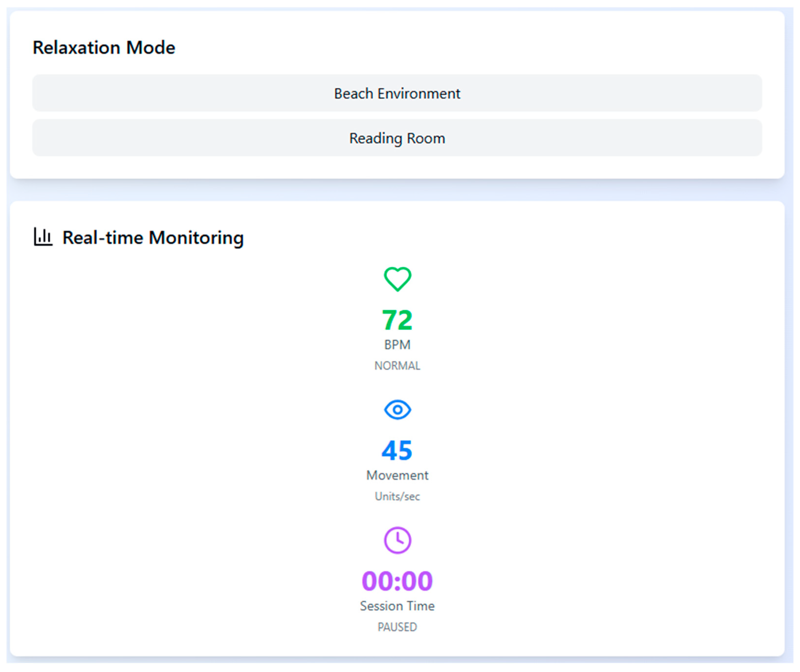Select the Beach Environment mode
This screenshot has width=800, height=672.
[x=397, y=93]
